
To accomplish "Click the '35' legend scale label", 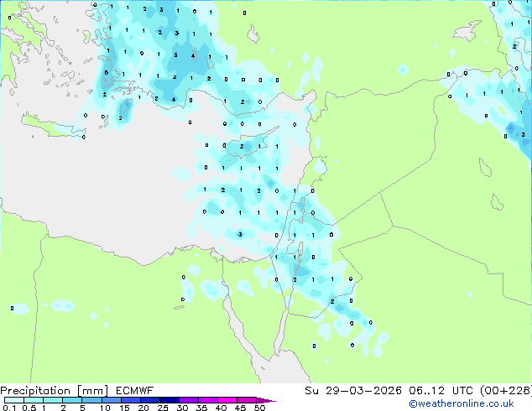I will click(x=201, y=408).
